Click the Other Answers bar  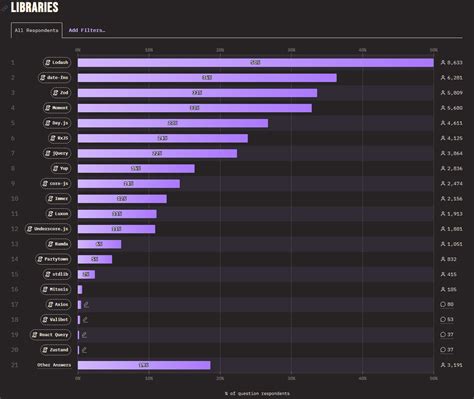pos(144,365)
